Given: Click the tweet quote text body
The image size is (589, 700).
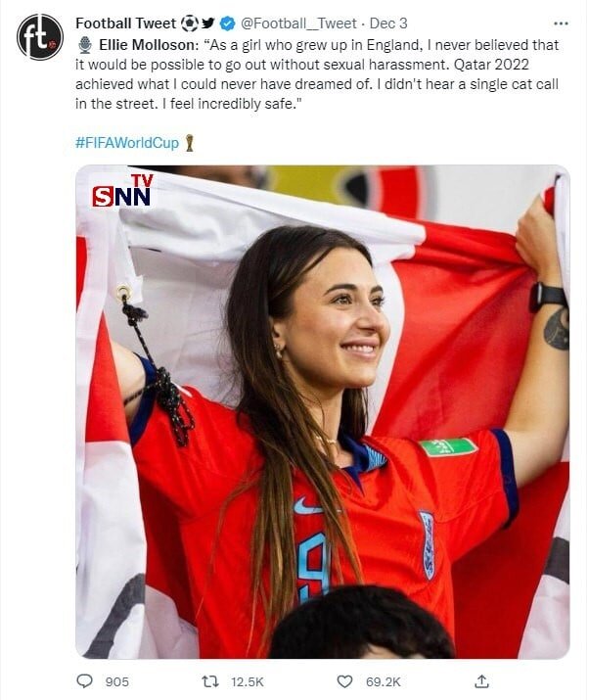Looking at the screenshot, I should (317, 74).
